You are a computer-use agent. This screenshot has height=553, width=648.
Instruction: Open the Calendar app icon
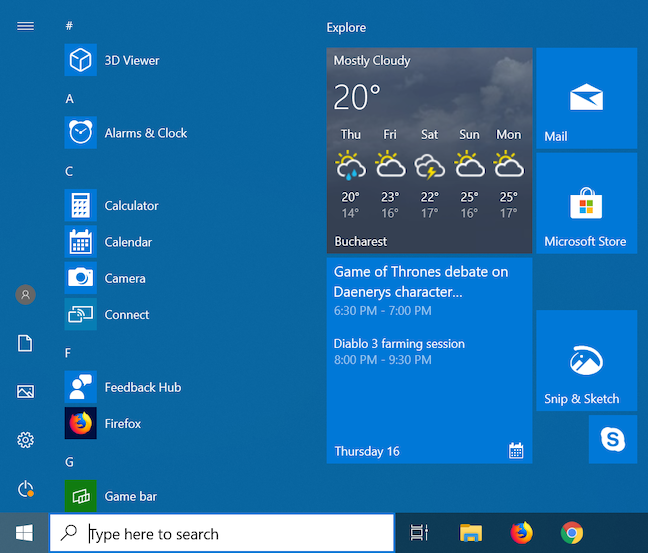tap(81, 242)
